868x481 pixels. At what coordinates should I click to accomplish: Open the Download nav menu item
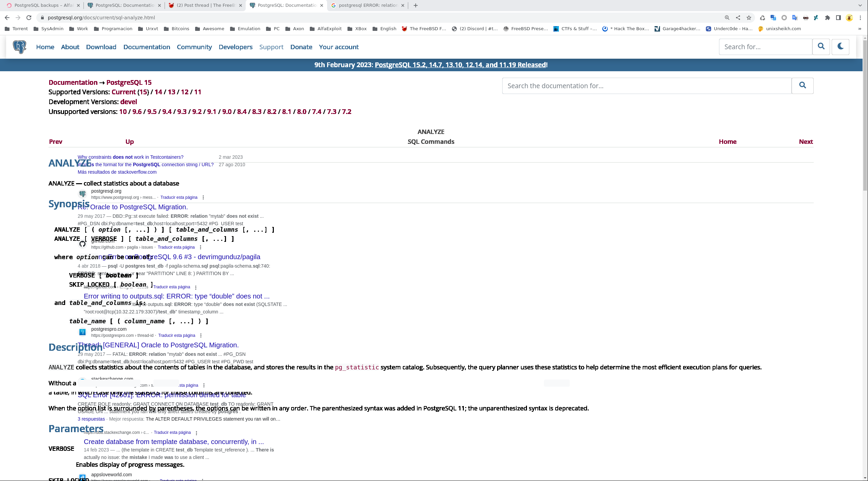tap(101, 47)
